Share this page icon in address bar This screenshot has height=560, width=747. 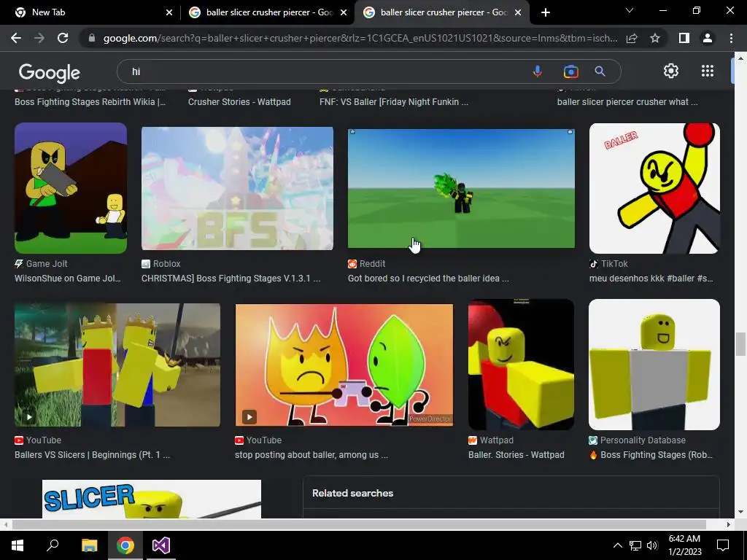point(632,38)
